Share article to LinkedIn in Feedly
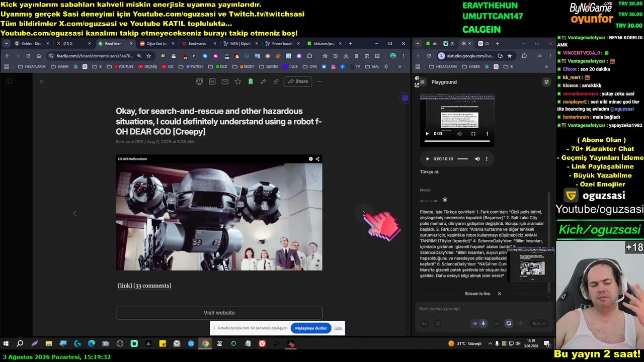644x362 pixels. tap(212, 81)
